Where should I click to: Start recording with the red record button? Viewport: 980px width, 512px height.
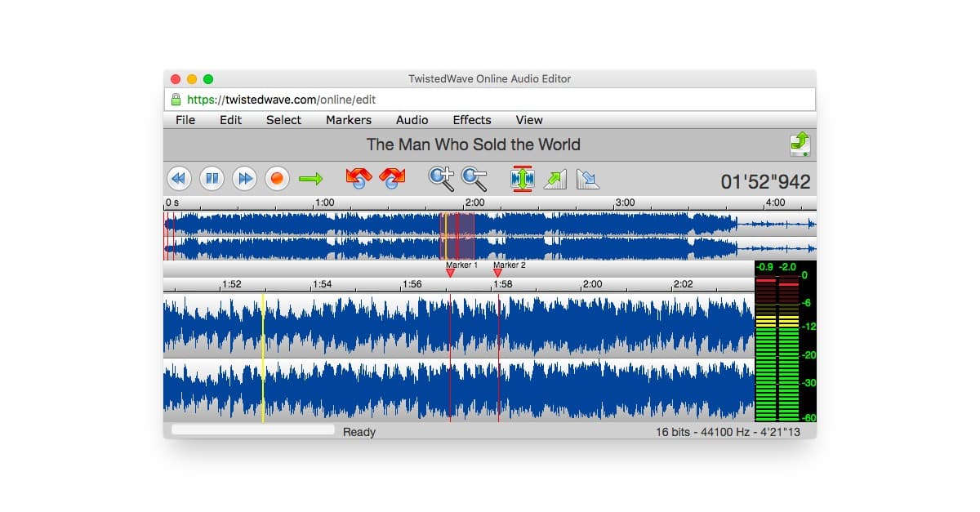coord(277,178)
